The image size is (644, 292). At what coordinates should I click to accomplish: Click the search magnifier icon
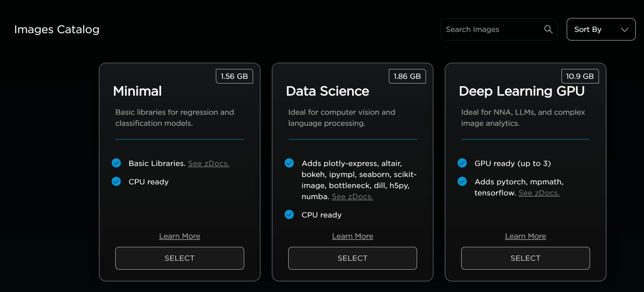pyautogui.click(x=548, y=29)
